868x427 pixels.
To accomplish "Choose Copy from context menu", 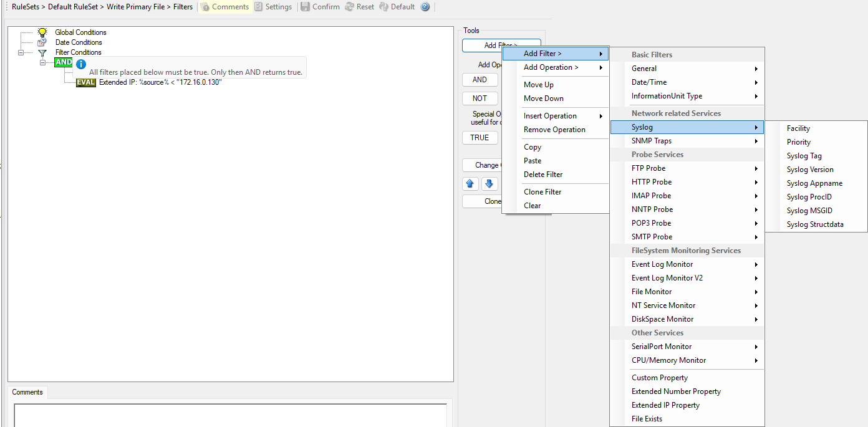I will click(556, 147).
